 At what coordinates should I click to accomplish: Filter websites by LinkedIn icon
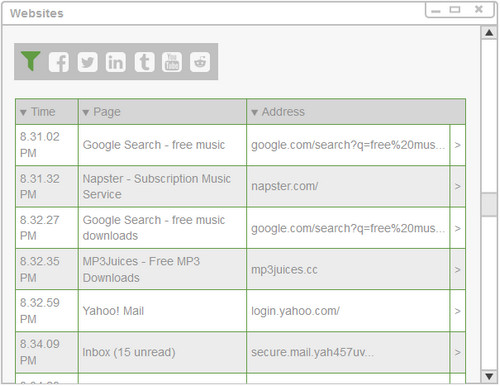click(116, 62)
